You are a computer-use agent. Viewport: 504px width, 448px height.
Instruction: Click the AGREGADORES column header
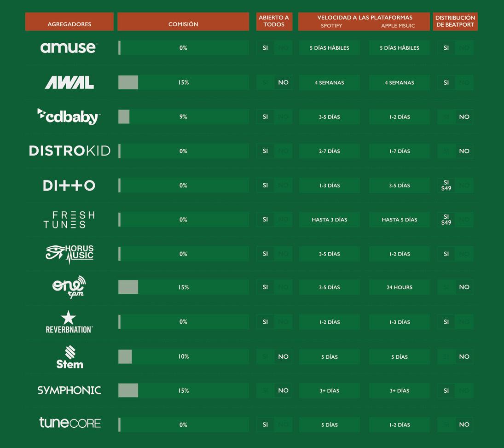(x=70, y=22)
